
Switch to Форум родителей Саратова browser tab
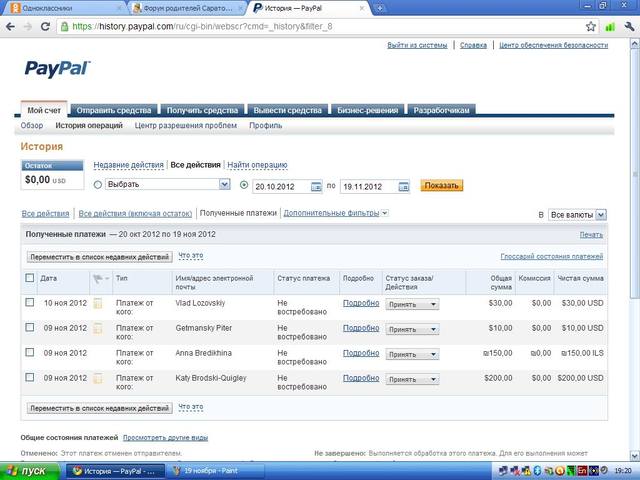click(x=186, y=8)
